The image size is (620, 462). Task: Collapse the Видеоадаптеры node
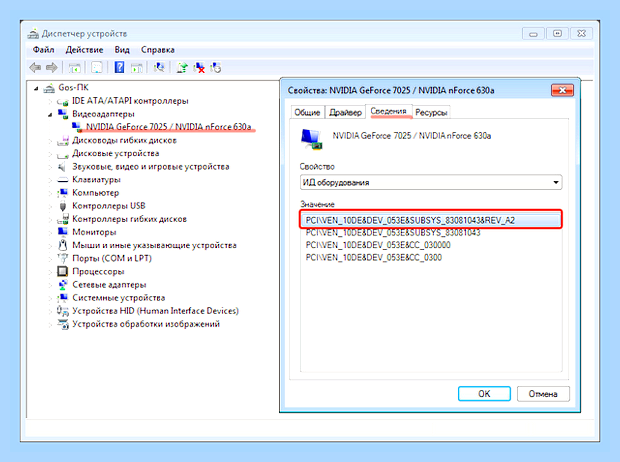50,115
